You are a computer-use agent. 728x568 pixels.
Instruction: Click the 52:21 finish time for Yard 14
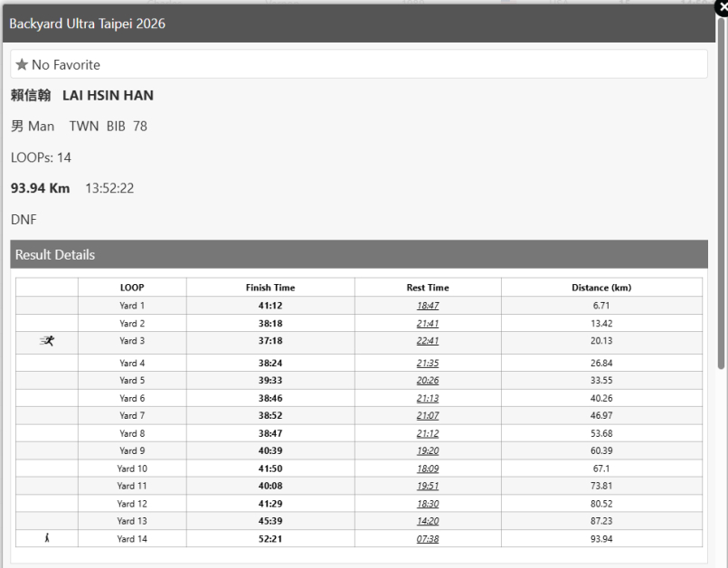pyautogui.click(x=269, y=538)
